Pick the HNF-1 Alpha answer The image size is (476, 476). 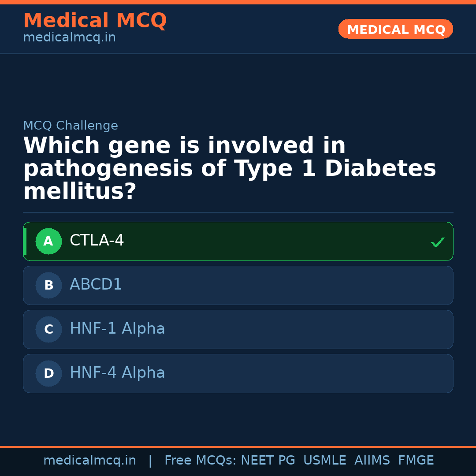(x=117, y=329)
